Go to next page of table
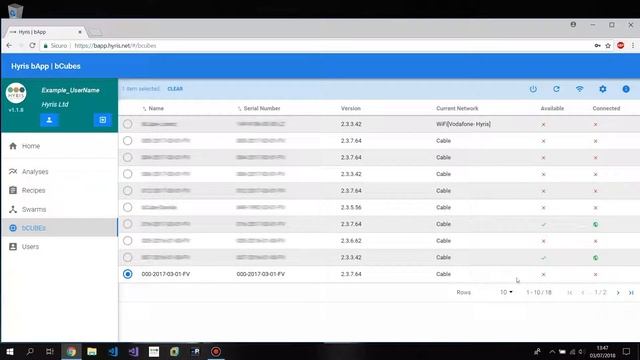Viewport: 640px width, 360px height. pyautogui.click(x=618, y=293)
